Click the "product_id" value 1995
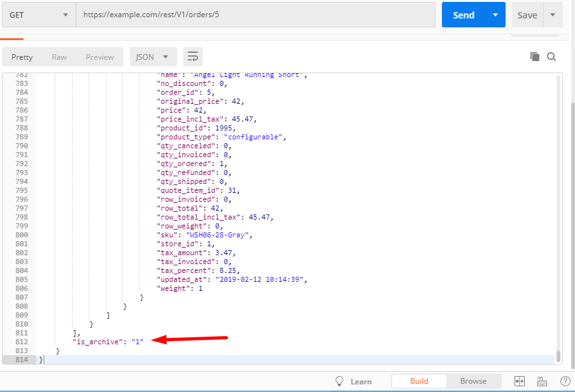 224,128
